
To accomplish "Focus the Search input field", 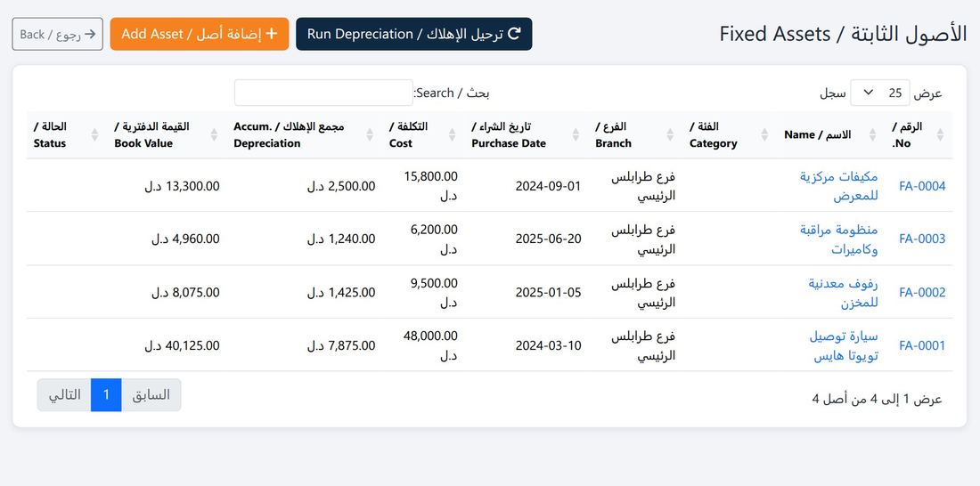I will (x=323, y=93).
